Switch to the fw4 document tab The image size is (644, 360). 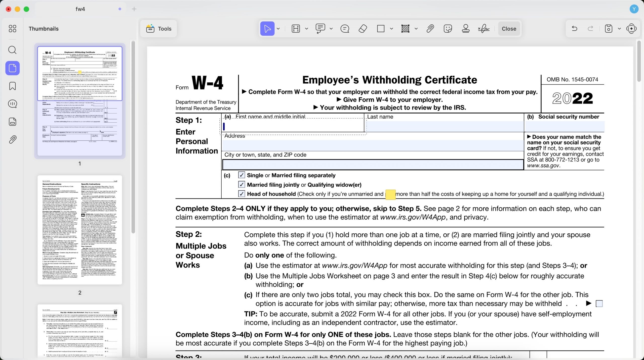pyautogui.click(x=80, y=9)
